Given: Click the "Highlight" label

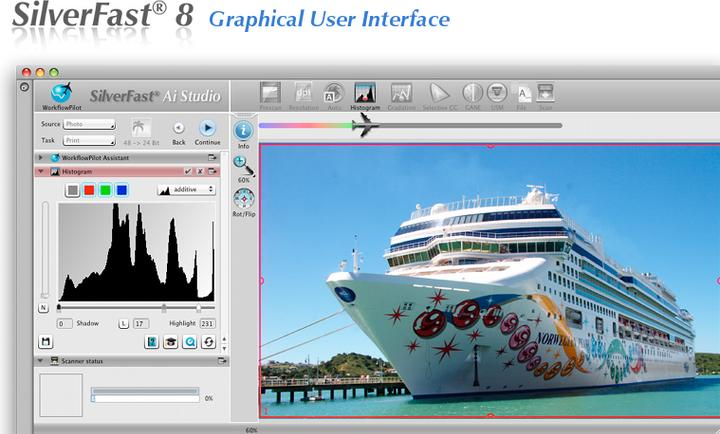Looking at the screenshot, I should (x=182, y=323).
